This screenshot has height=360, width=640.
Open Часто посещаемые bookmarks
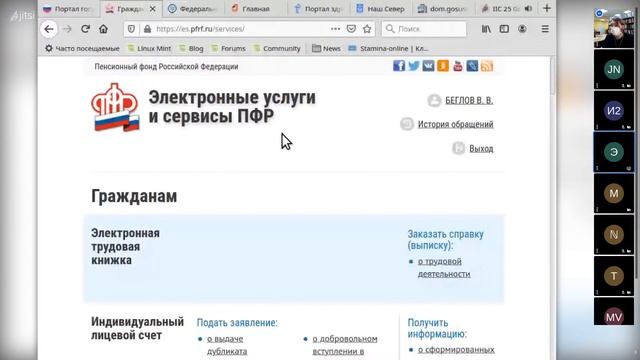coord(82,49)
